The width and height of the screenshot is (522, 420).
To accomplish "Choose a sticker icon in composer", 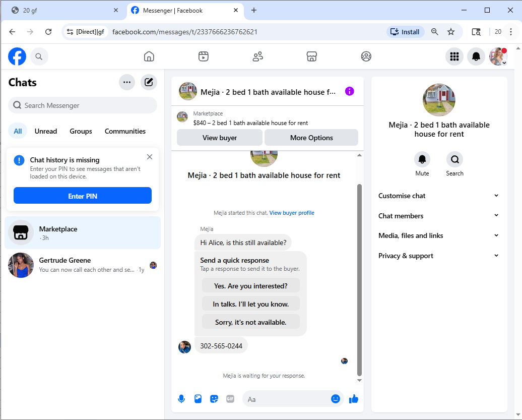I will (x=214, y=399).
